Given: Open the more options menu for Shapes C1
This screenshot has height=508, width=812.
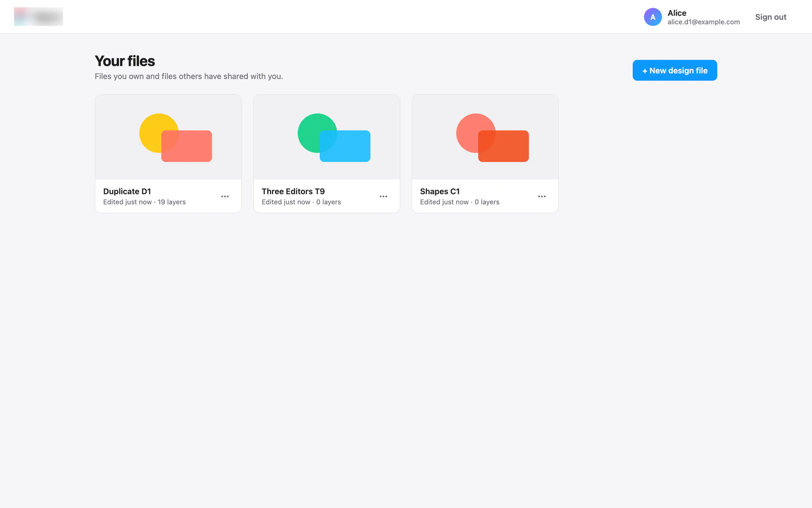Looking at the screenshot, I should [542, 196].
